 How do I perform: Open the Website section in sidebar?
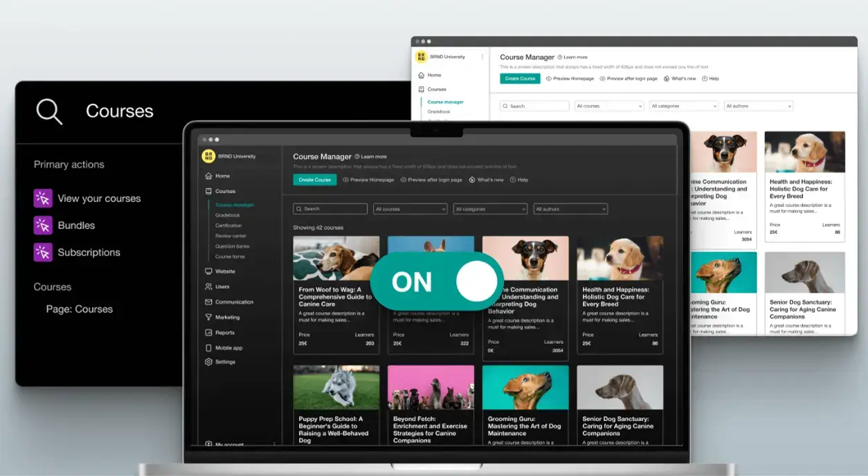(224, 271)
